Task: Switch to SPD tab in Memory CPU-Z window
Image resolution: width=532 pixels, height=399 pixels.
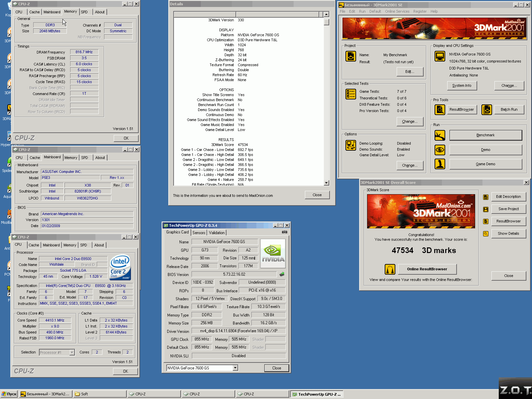Action: pos(84,12)
